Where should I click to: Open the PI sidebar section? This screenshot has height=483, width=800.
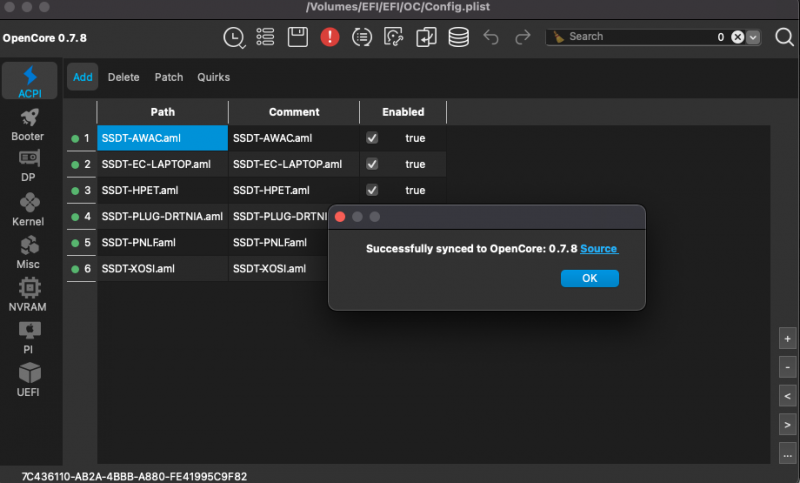click(29, 338)
